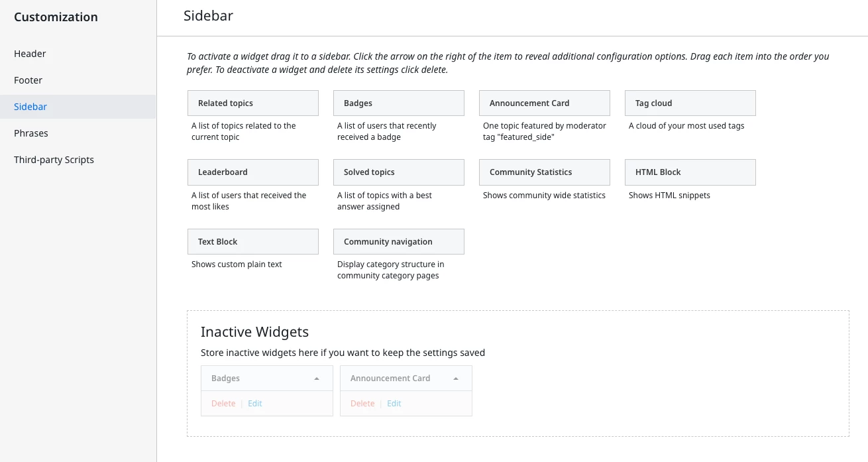Select the Leaderboard widget block

click(252, 172)
